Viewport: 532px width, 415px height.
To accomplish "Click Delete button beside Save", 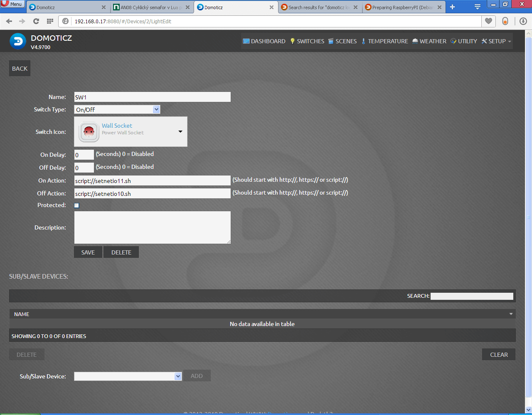I will 121,252.
